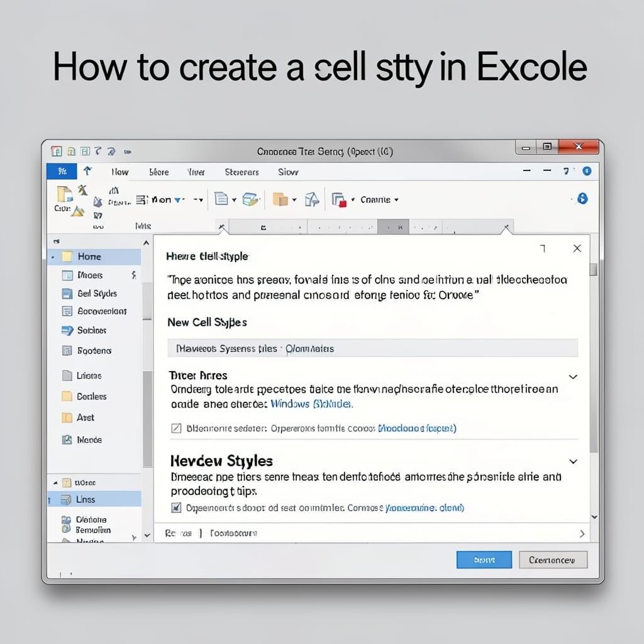
Task: Click the small bracket icon left of the panel X
Action: pos(543,248)
